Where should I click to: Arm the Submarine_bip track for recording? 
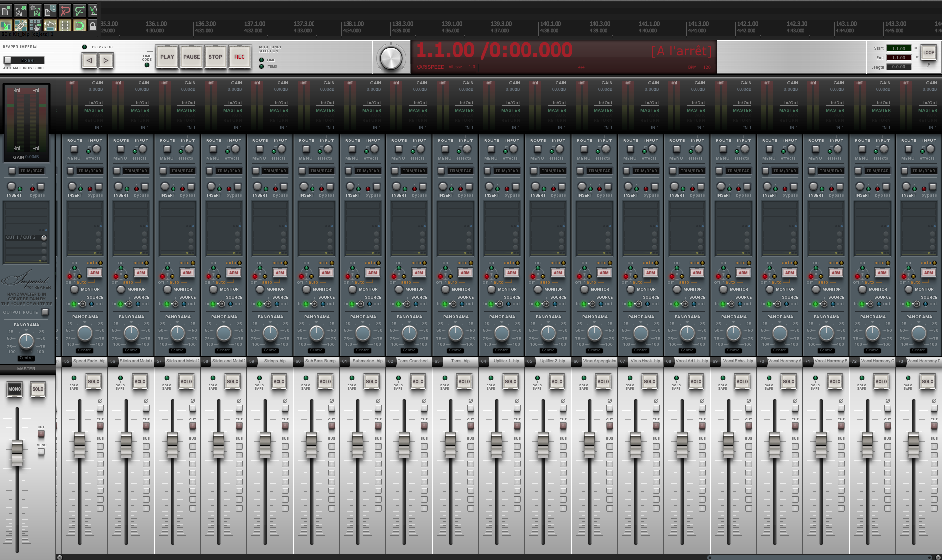(372, 273)
